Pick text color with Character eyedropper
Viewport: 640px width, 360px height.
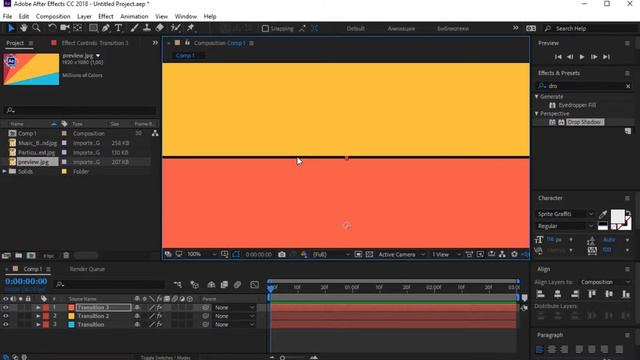603,214
